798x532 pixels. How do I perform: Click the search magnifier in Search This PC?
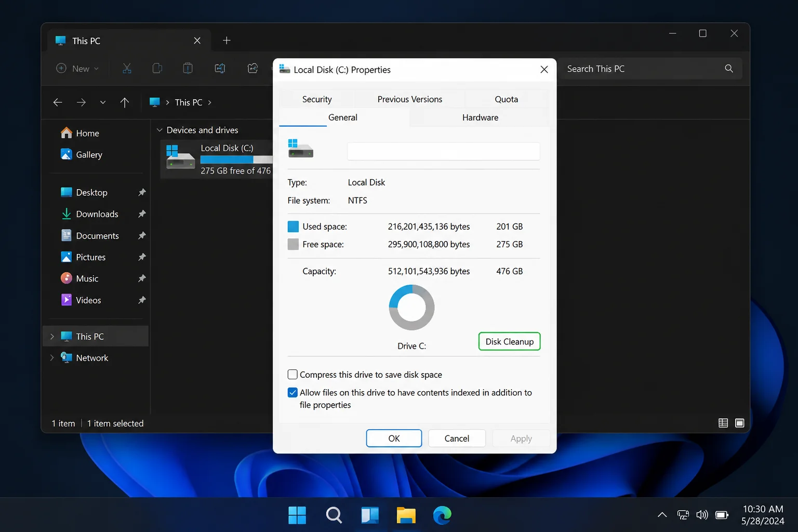pos(729,69)
